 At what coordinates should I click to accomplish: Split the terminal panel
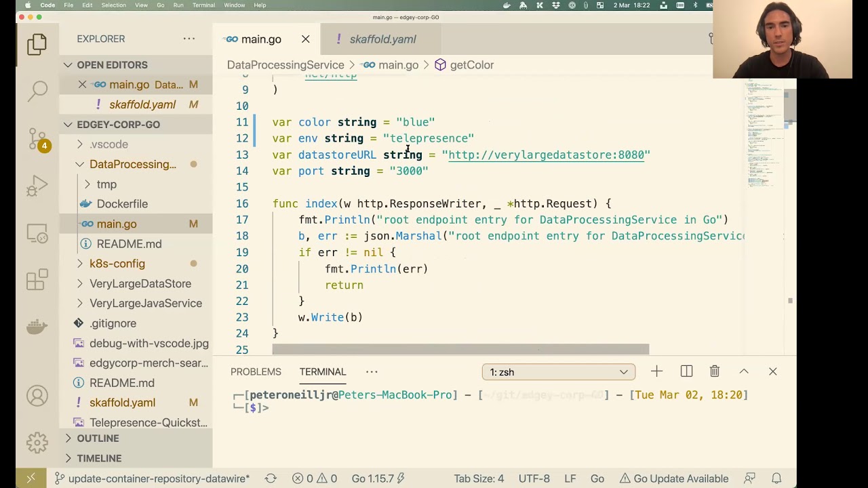tap(686, 371)
